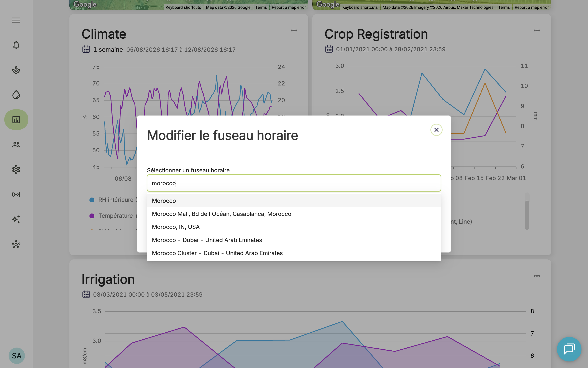
Task: Open Irrigation card three-dot menu
Action: click(537, 276)
